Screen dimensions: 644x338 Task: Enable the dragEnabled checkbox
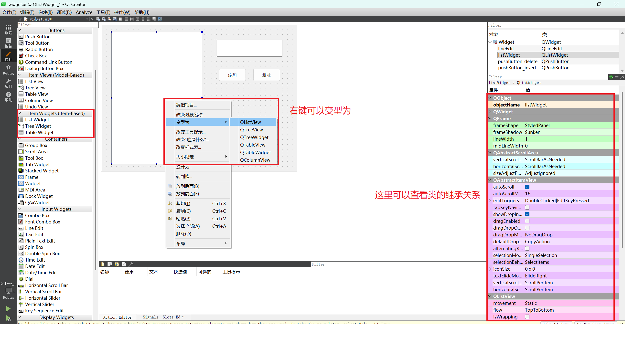527,221
